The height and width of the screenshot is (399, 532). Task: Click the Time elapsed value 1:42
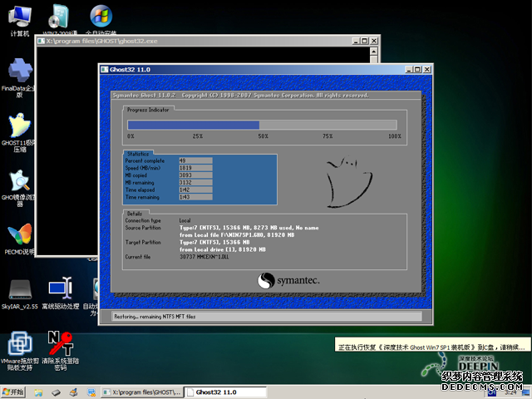[x=196, y=190]
